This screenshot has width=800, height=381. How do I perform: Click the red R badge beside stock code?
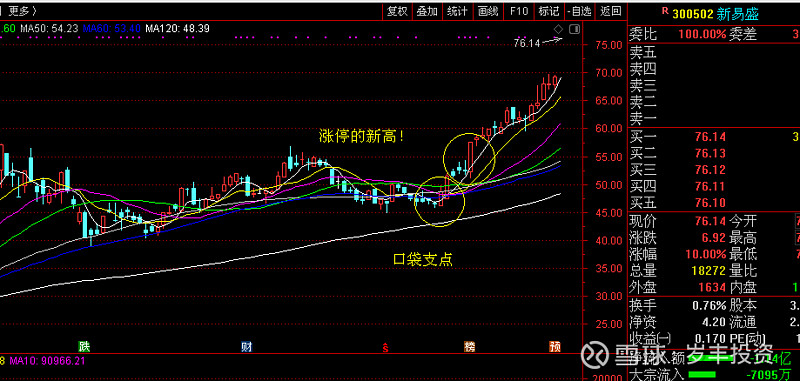(664, 11)
